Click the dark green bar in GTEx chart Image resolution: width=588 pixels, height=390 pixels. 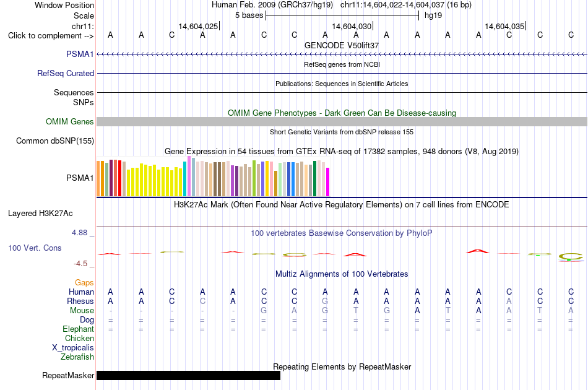tap(314, 178)
